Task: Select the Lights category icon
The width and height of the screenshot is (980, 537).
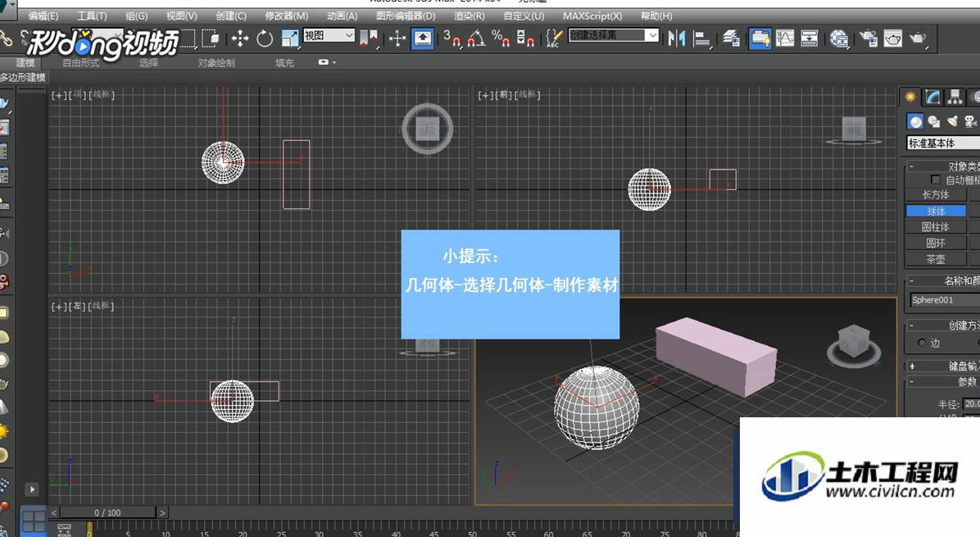Action: tap(952, 121)
